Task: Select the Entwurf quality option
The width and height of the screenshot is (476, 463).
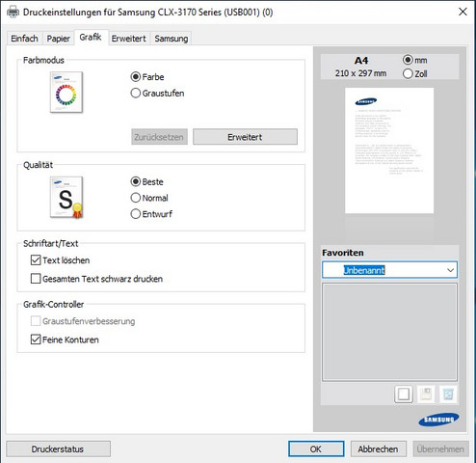Action: [x=136, y=214]
